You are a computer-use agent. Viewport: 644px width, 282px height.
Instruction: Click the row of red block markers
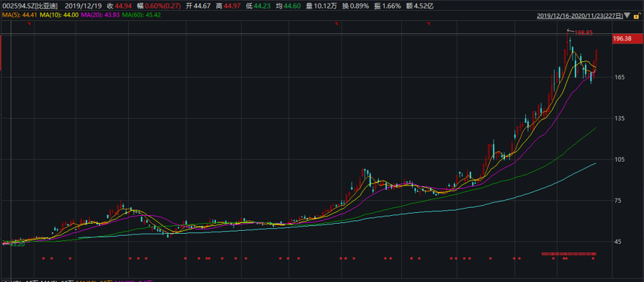(x=568, y=253)
